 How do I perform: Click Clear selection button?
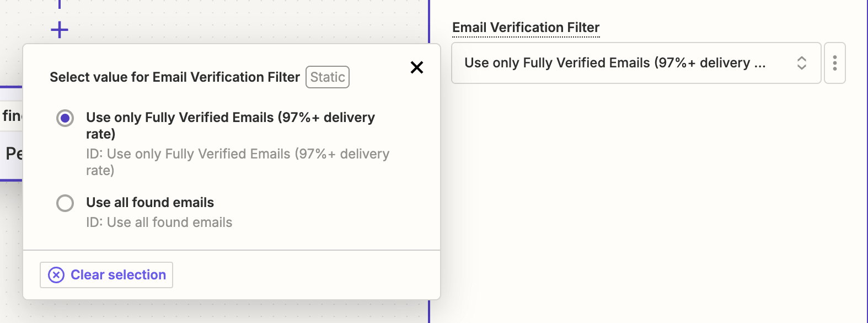click(x=106, y=275)
